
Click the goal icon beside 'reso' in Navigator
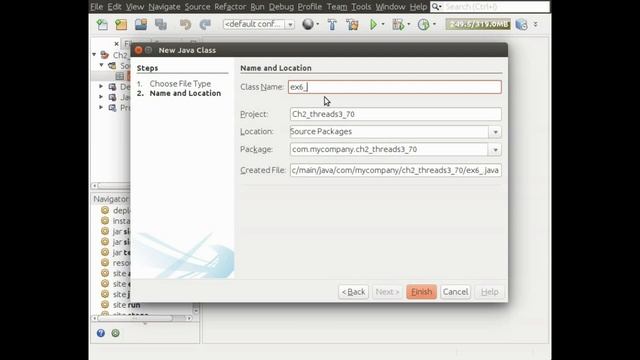click(105, 262)
